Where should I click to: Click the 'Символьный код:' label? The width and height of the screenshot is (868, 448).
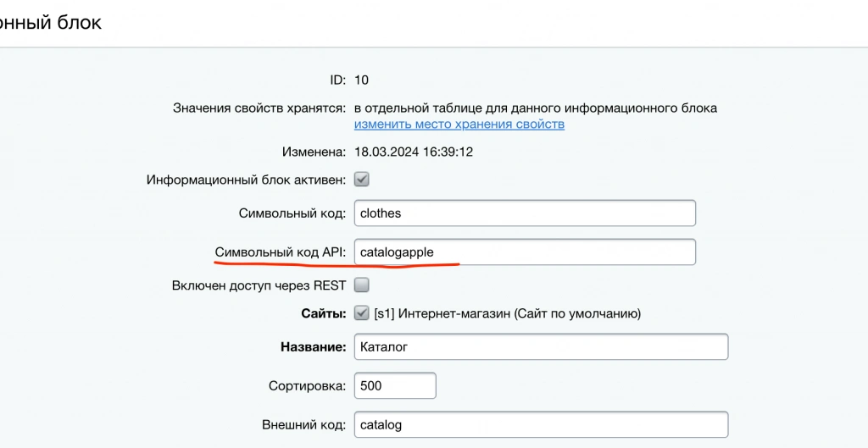(x=292, y=213)
